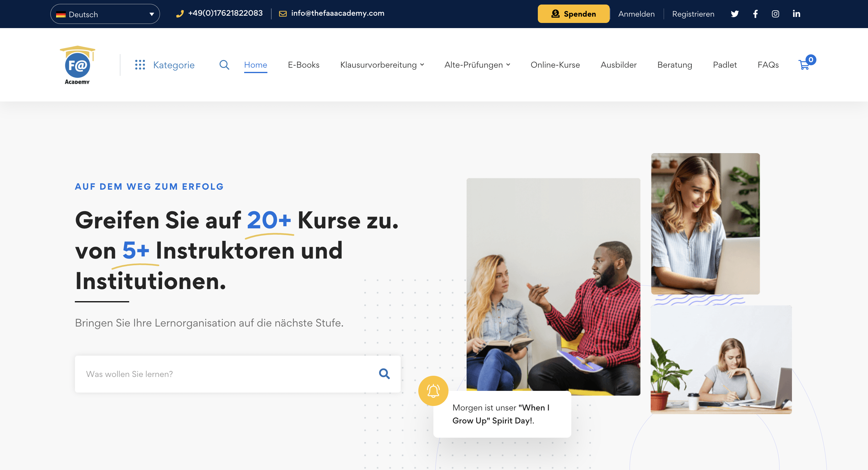
Task: Submit search with blue magnifier button
Action: (384, 374)
